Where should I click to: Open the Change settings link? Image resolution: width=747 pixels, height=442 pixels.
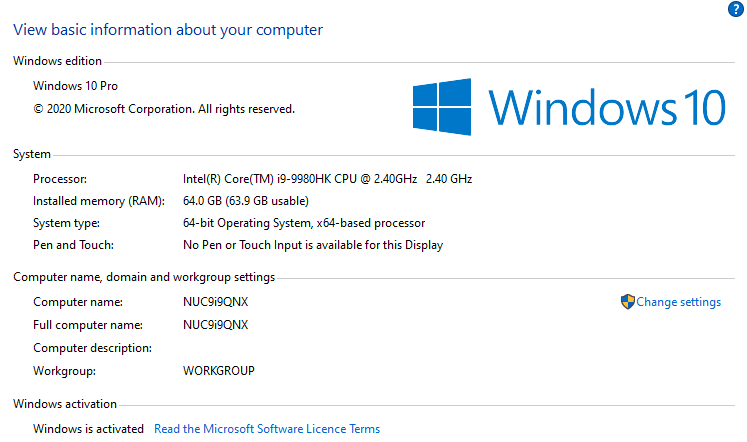point(678,302)
